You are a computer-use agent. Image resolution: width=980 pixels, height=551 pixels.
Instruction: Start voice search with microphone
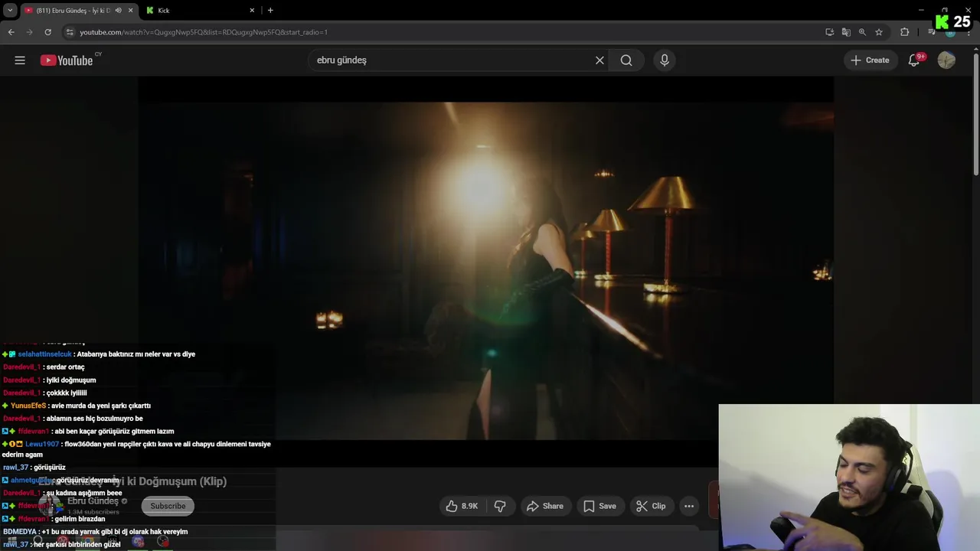coord(665,60)
